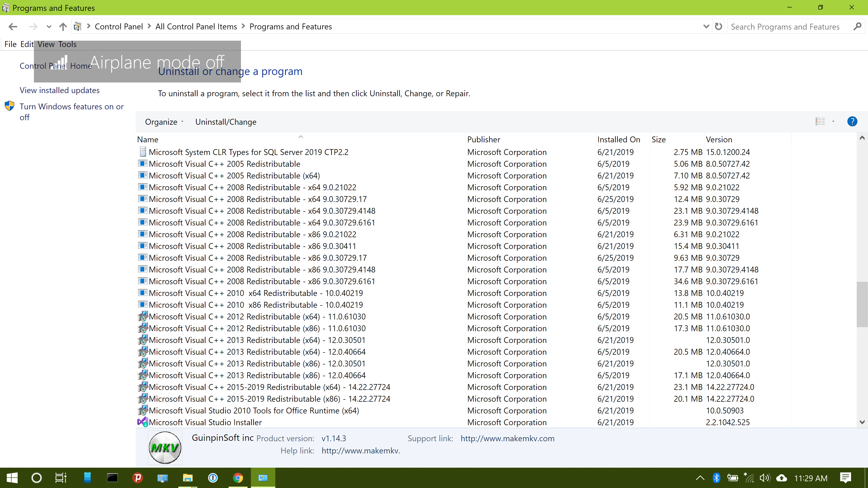
Task: Sort the list by Publisher column
Action: pyautogui.click(x=531, y=139)
